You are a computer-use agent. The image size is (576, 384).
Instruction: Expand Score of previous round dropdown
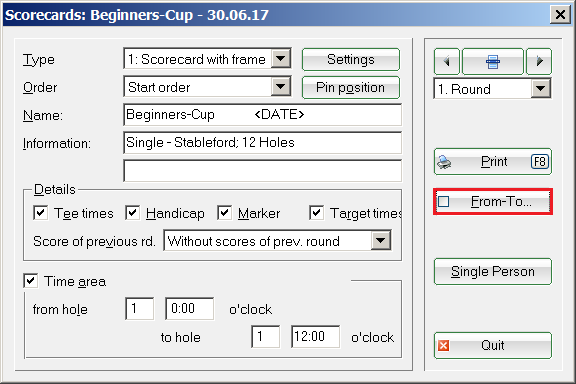click(x=381, y=241)
